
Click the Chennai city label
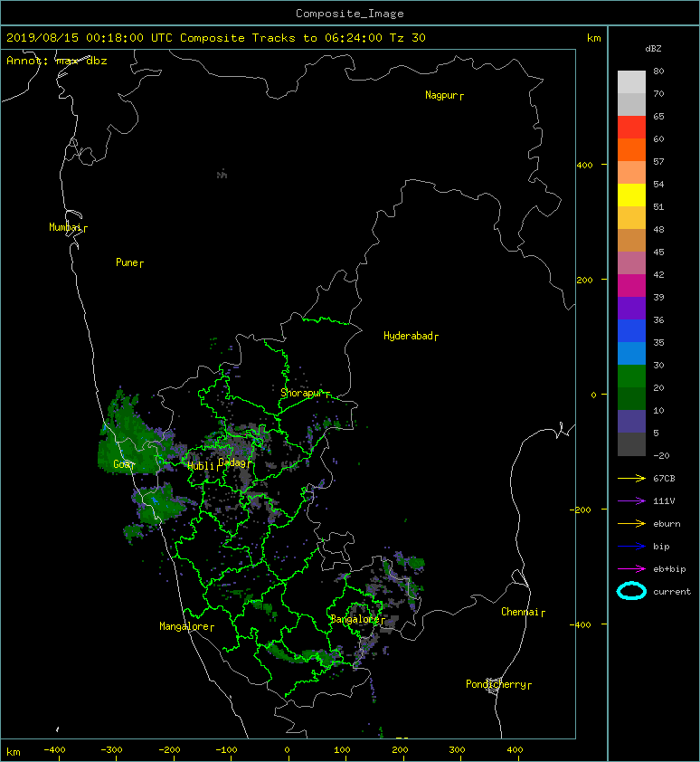[x=520, y=612]
